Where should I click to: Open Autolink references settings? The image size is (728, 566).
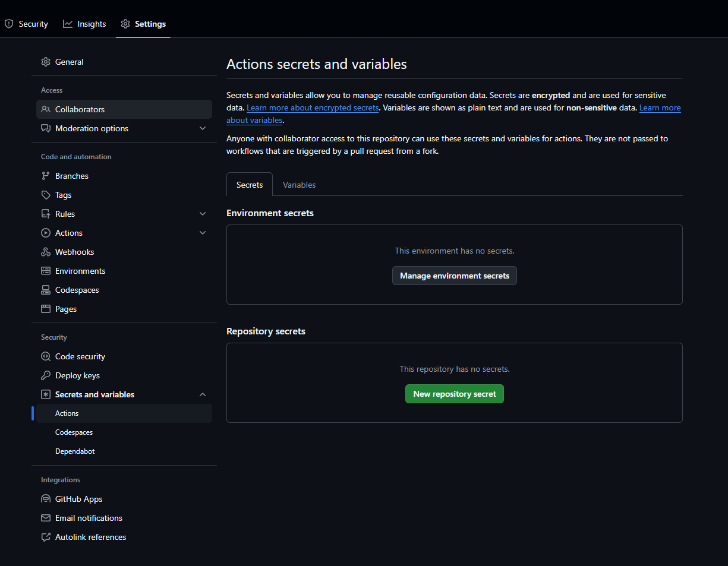click(124, 537)
